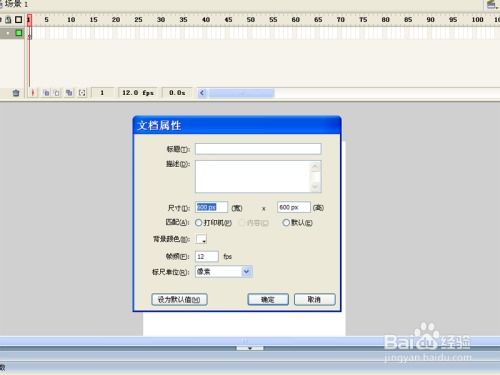The width and height of the screenshot is (500, 375).
Task: Click the edit scene icon at top right
Action: click(x=491, y=4)
